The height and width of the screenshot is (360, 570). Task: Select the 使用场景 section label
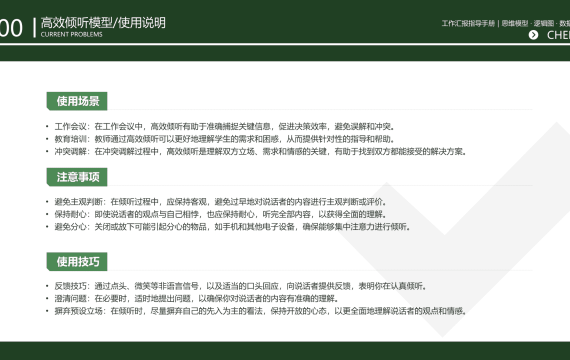click(x=77, y=101)
